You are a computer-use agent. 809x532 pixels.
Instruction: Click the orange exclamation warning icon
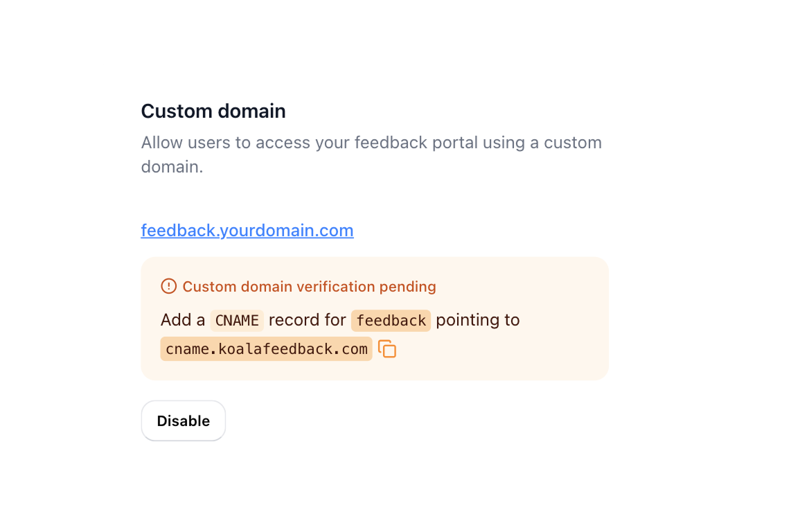169,286
